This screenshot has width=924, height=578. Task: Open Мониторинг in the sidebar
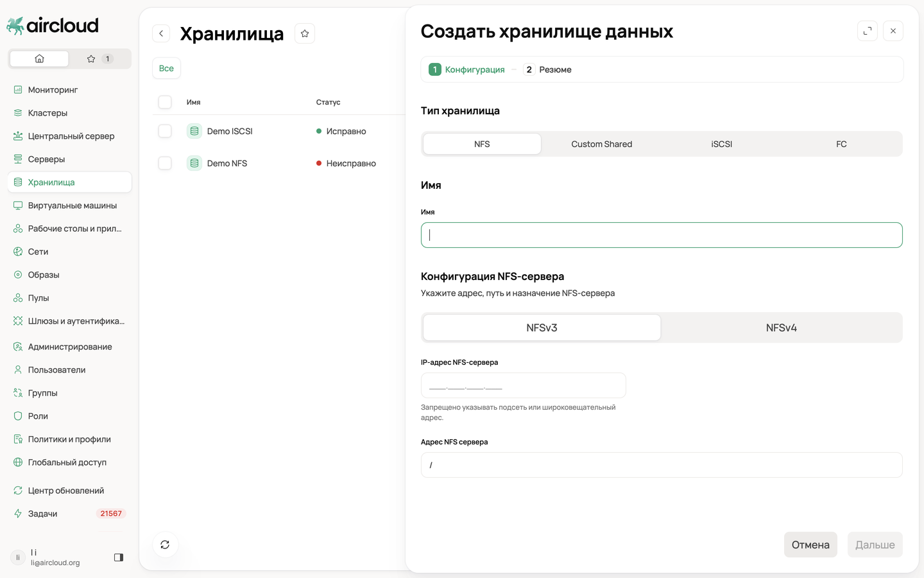69,90
